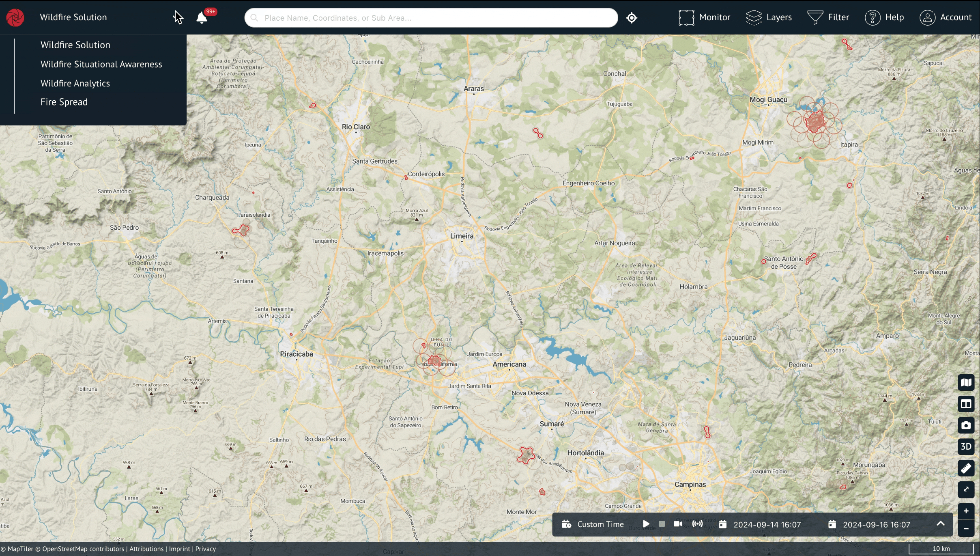
Task: Open the notifications bell icon
Action: tap(202, 17)
